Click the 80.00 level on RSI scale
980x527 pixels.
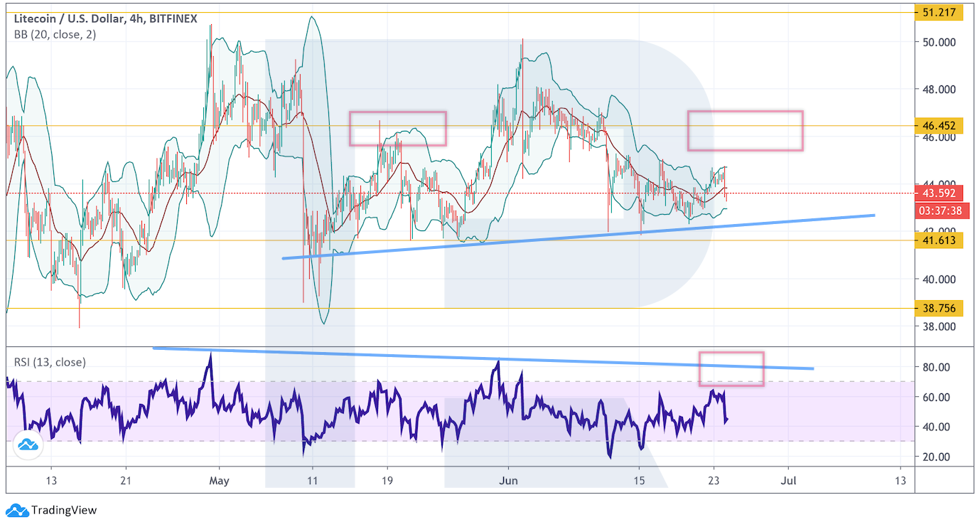935,367
